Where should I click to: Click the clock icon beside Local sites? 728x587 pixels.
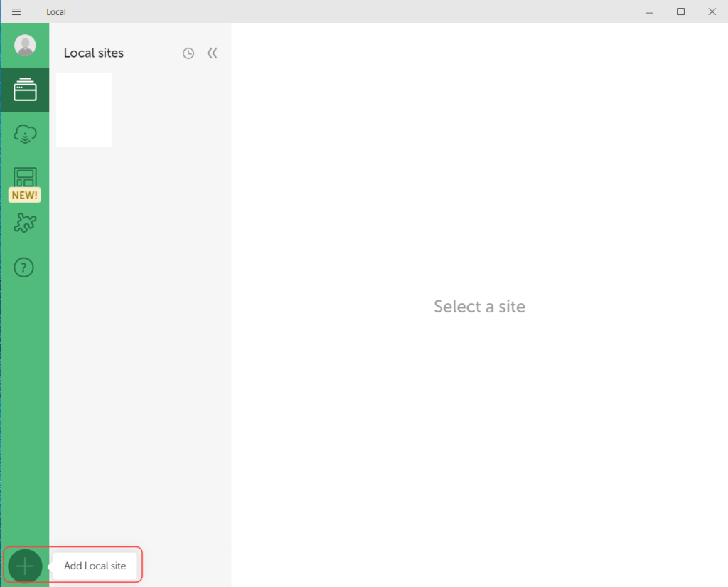pos(188,53)
